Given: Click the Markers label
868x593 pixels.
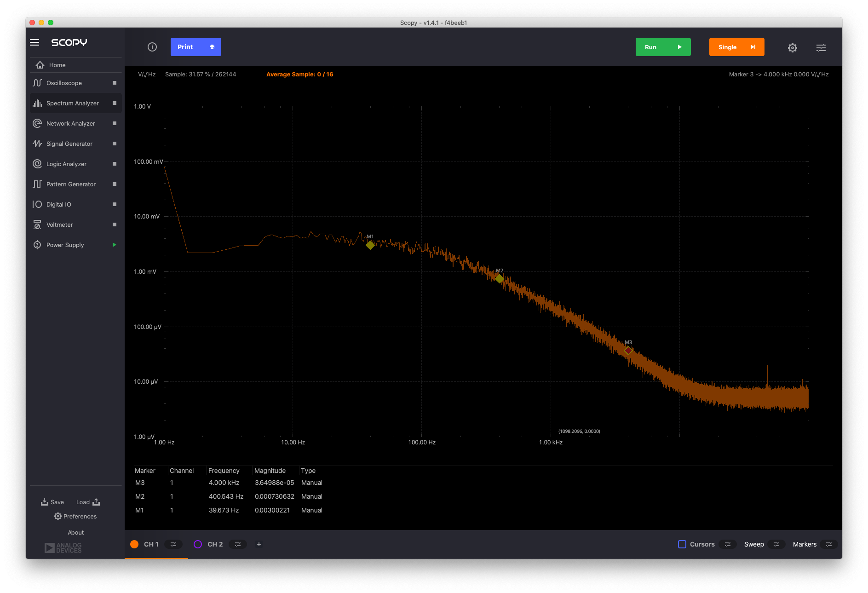Looking at the screenshot, I should (805, 544).
